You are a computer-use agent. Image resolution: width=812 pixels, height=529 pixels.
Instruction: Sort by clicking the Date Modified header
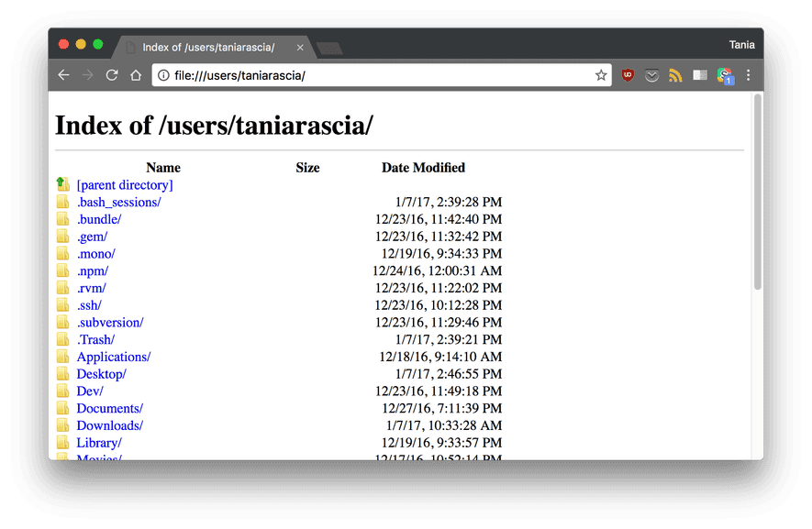pyautogui.click(x=423, y=168)
